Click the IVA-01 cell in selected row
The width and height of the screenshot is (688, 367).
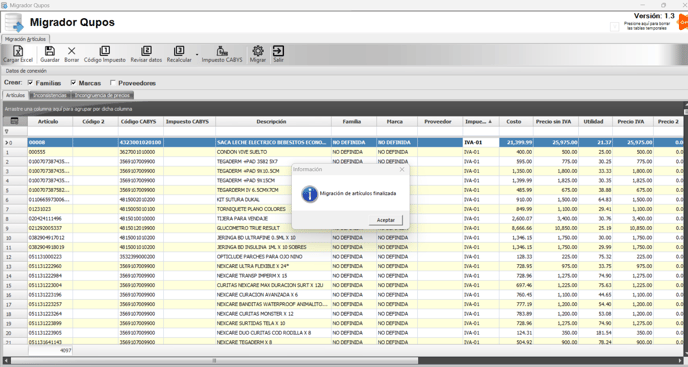click(480, 142)
